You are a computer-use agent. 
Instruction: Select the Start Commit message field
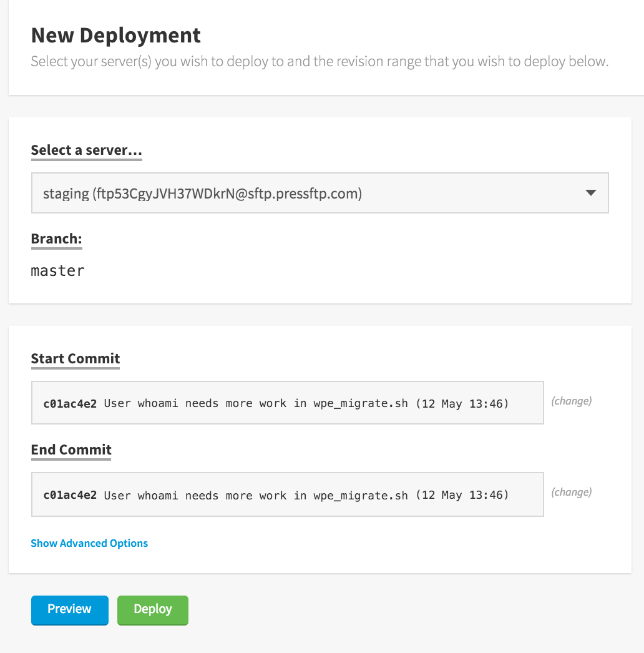click(x=287, y=403)
